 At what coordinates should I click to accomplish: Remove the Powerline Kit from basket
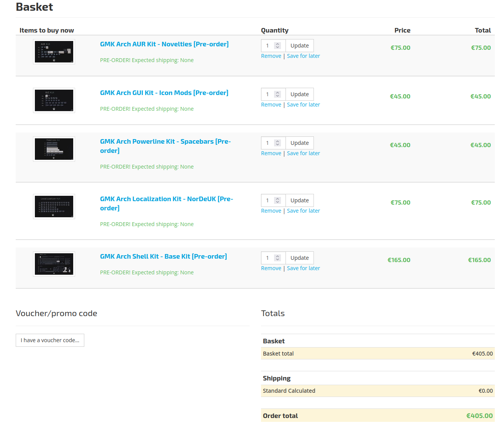click(271, 153)
